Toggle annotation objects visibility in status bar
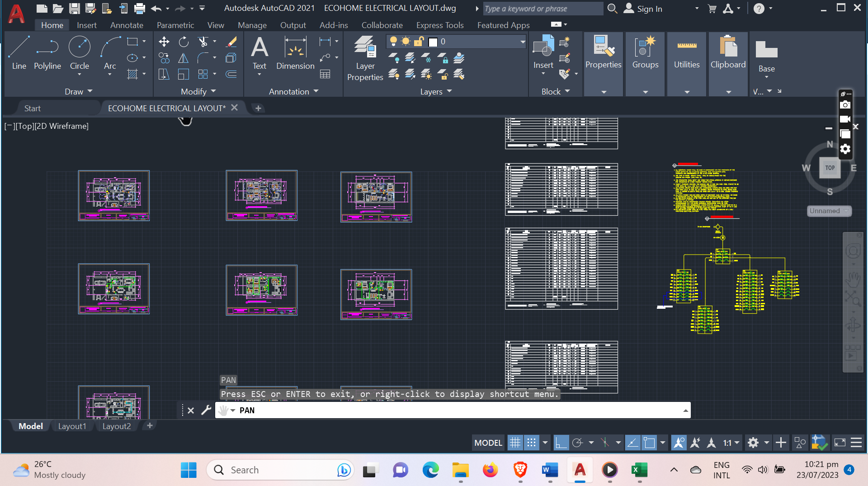868x486 pixels. 679,443
